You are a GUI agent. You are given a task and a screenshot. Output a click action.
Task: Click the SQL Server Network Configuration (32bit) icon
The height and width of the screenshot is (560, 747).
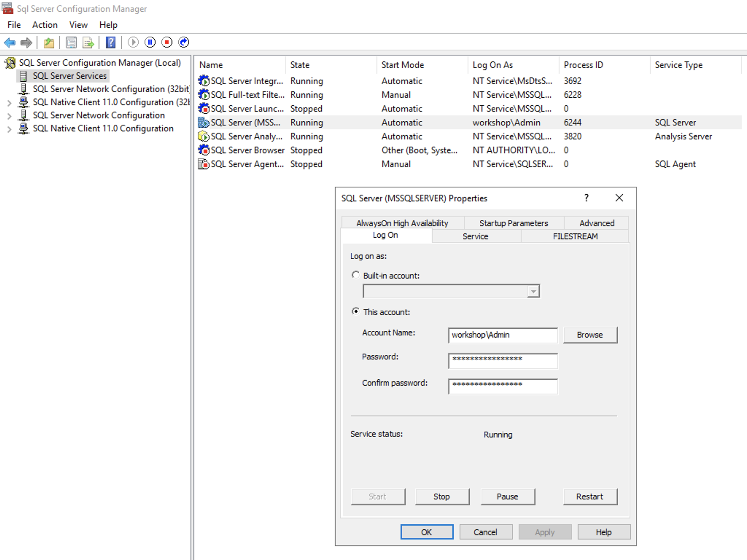[23, 89]
